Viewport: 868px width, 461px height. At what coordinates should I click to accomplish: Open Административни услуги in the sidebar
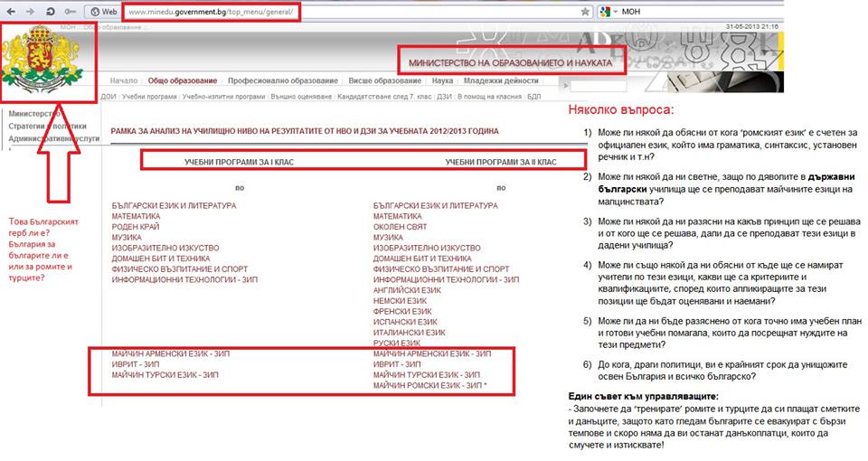coord(53,139)
